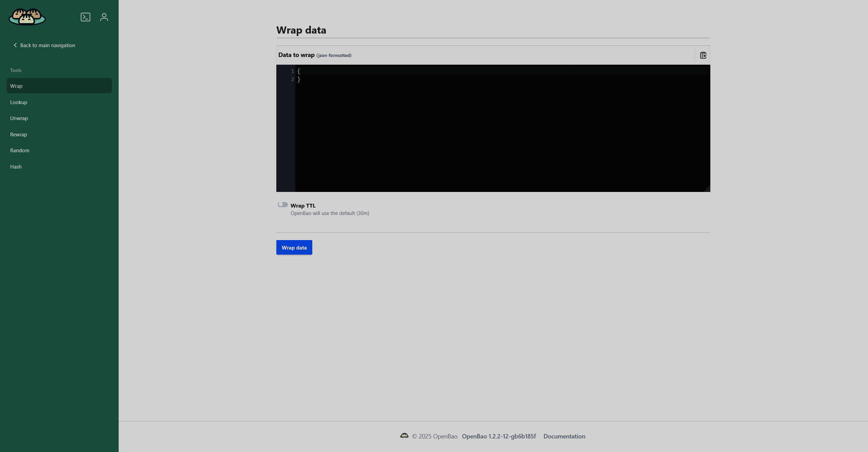Image resolution: width=868 pixels, height=452 pixels.
Task: Click the OpenBao bun logo
Action: 27,17
